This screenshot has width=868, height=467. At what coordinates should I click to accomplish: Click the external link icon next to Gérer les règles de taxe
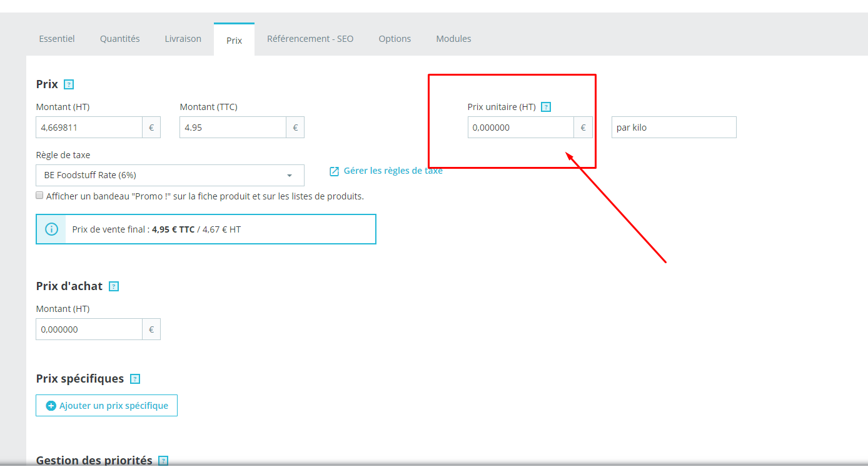coord(335,171)
